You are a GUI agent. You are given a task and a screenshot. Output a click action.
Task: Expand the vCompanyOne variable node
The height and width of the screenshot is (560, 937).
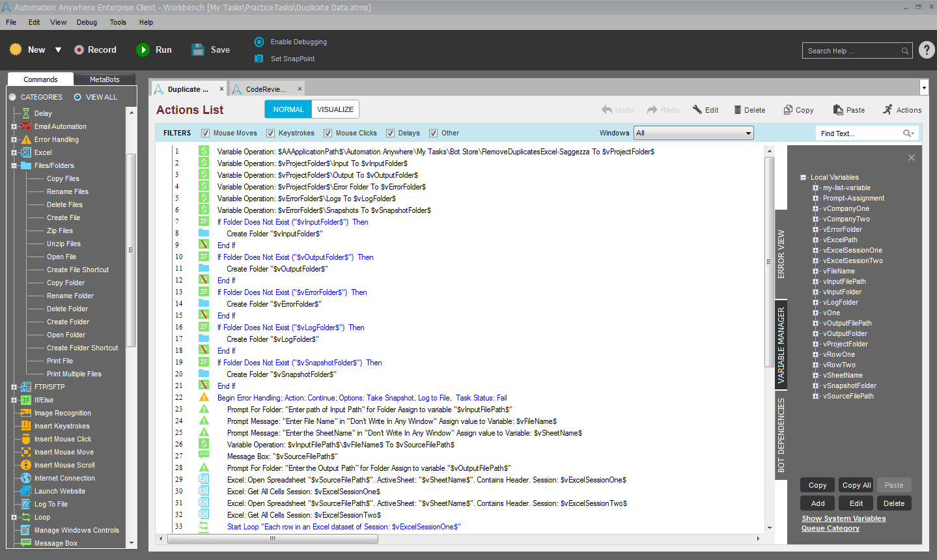[815, 209]
